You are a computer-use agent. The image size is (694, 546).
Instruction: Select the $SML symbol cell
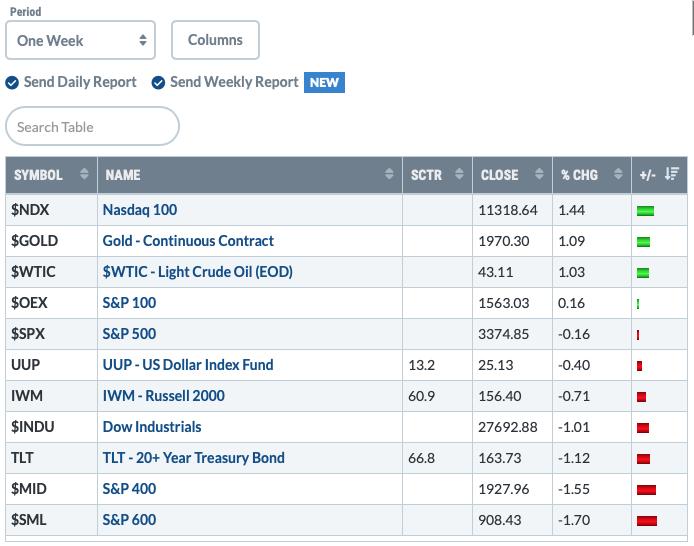(51, 519)
